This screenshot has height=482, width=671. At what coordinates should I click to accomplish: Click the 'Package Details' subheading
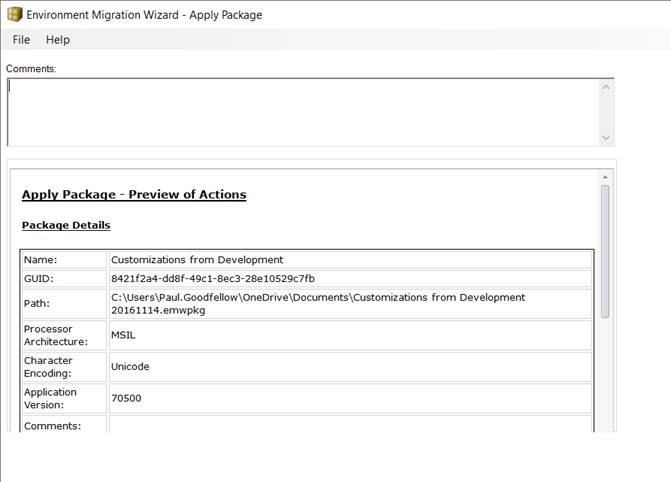pos(66,225)
